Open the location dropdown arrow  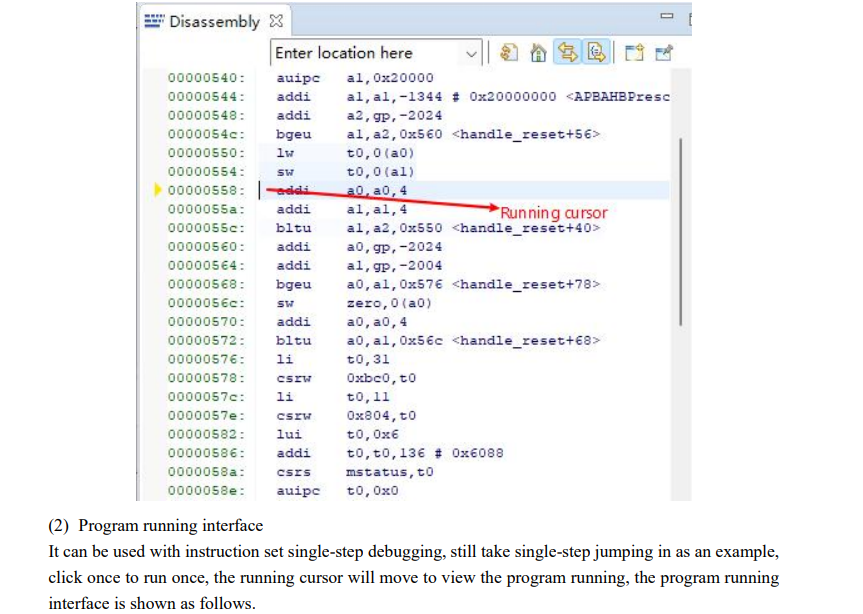[471, 54]
